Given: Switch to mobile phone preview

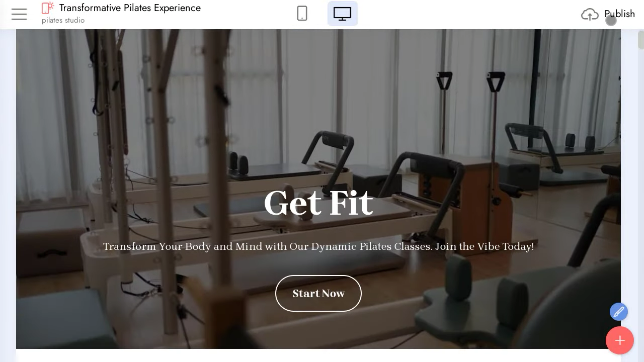Looking at the screenshot, I should click(302, 14).
